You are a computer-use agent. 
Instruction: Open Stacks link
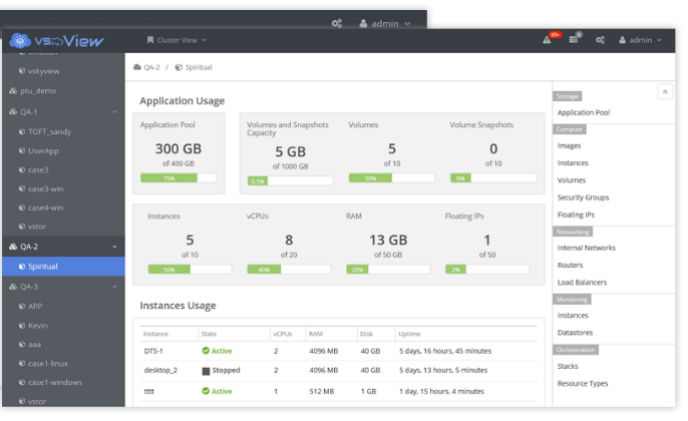[x=568, y=366]
